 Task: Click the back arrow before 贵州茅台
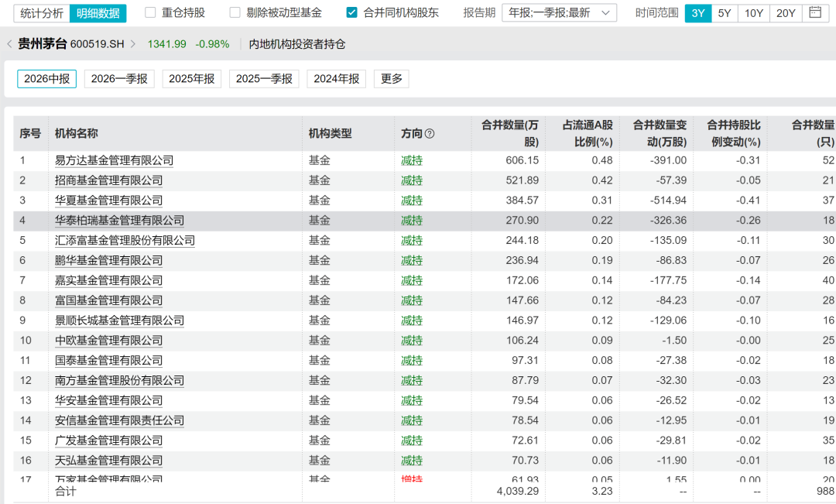[x=9, y=44]
